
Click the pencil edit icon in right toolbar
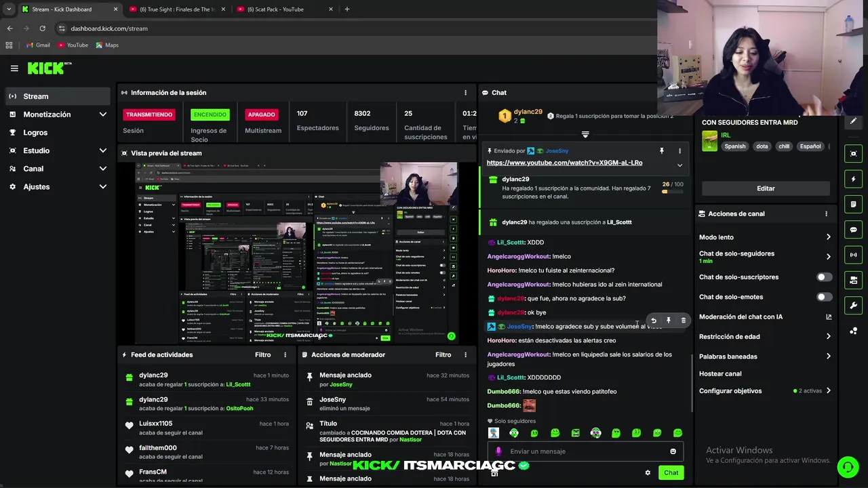pos(854,121)
